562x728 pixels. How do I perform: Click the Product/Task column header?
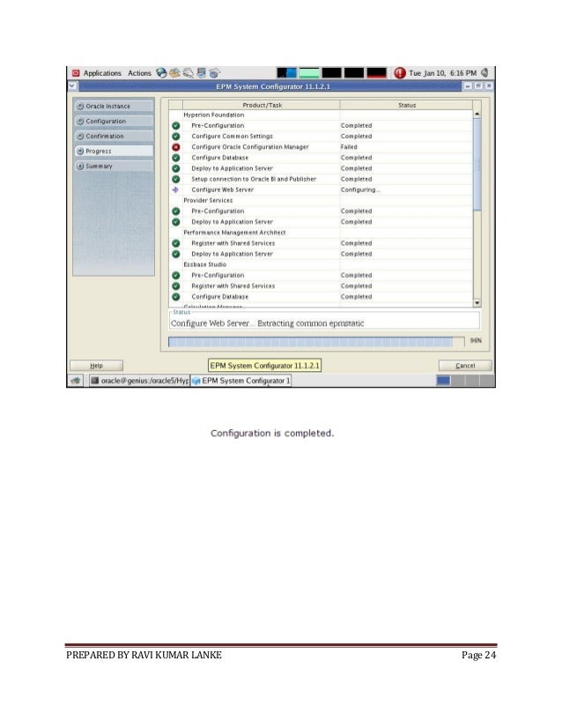coord(262,106)
